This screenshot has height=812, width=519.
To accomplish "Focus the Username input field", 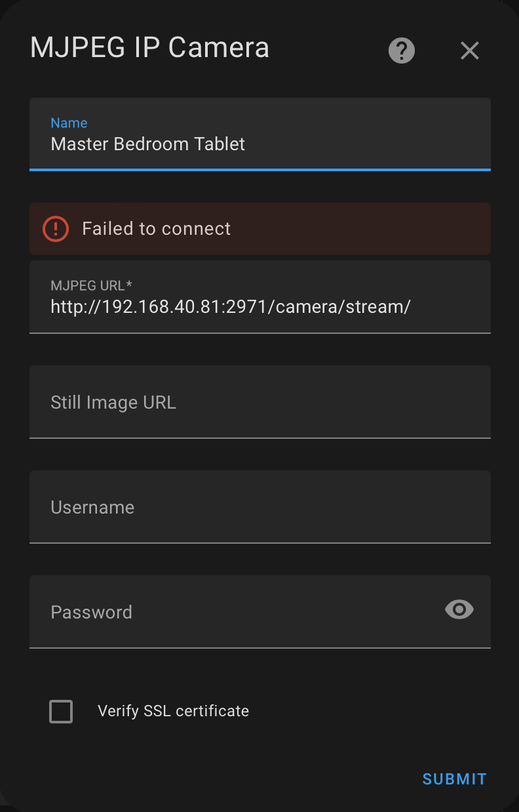I will click(x=259, y=506).
